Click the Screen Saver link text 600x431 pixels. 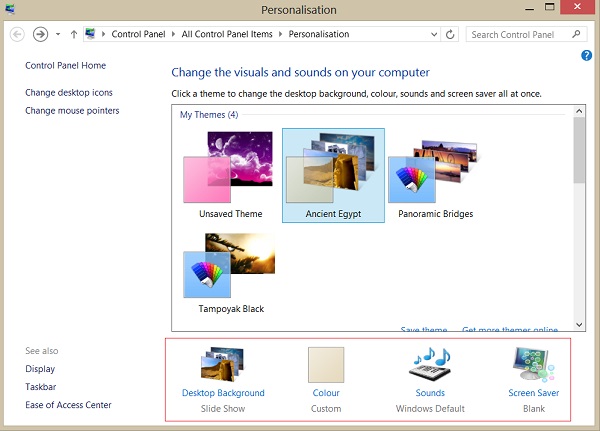[x=533, y=393]
